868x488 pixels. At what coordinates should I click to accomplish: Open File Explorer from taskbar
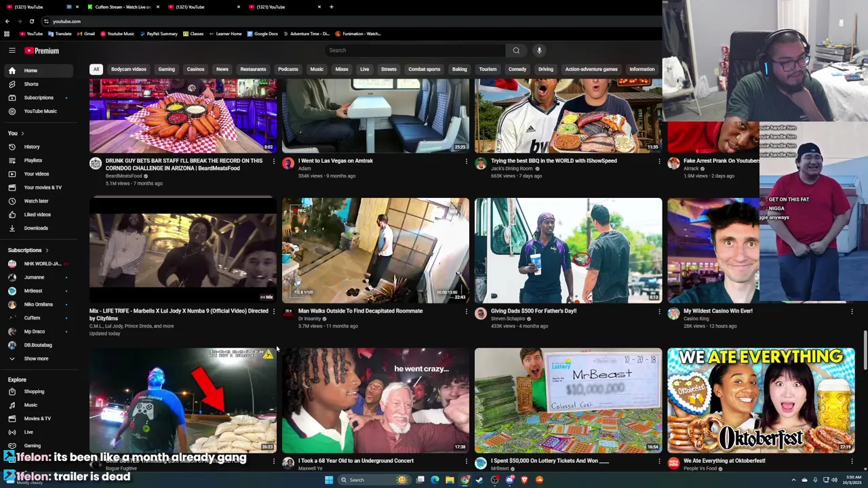(450, 480)
